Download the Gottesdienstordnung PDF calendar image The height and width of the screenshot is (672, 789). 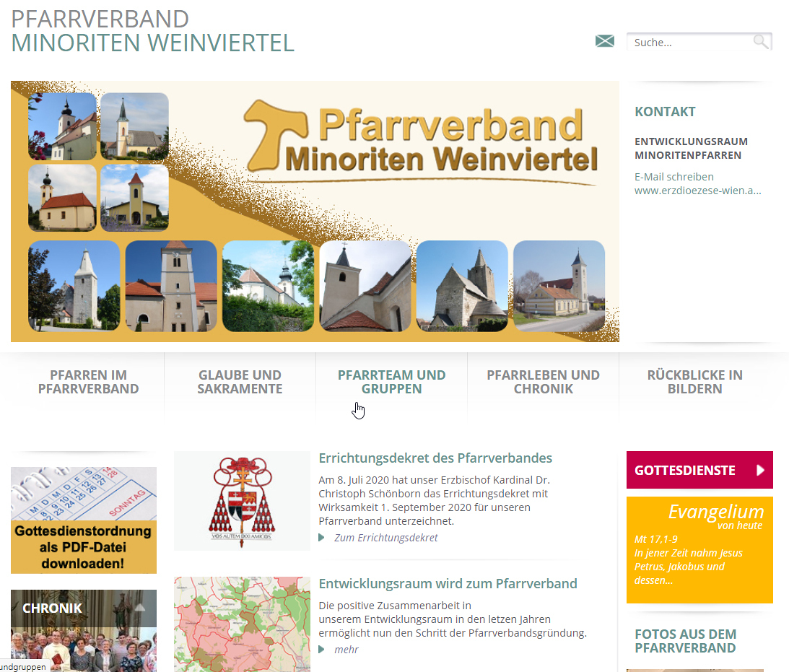(x=84, y=520)
